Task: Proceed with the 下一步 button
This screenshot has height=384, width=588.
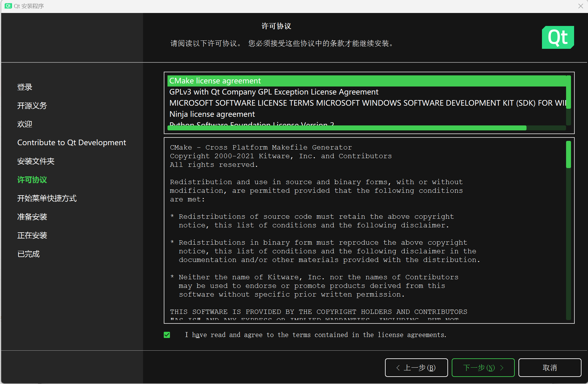Action: point(483,368)
